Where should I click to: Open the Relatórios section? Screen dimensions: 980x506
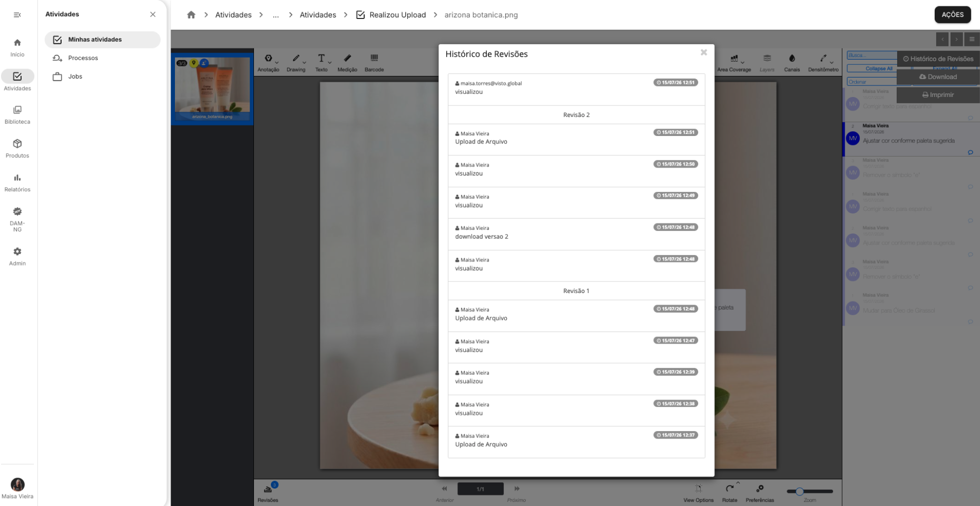coord(17,182)
